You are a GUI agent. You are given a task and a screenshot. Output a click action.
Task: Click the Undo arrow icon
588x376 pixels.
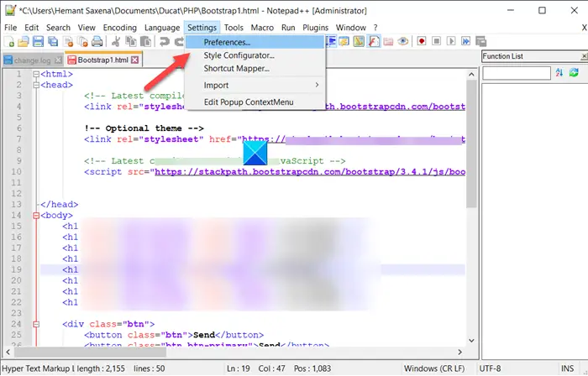point(165,41)
